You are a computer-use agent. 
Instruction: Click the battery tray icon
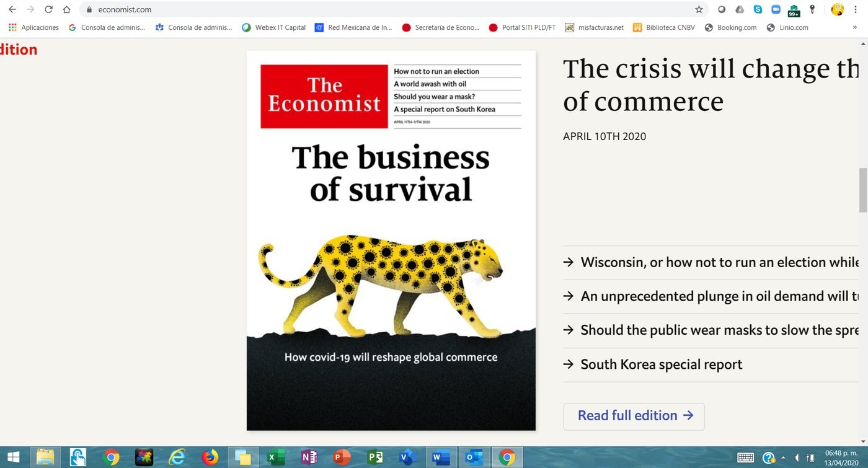810,458
